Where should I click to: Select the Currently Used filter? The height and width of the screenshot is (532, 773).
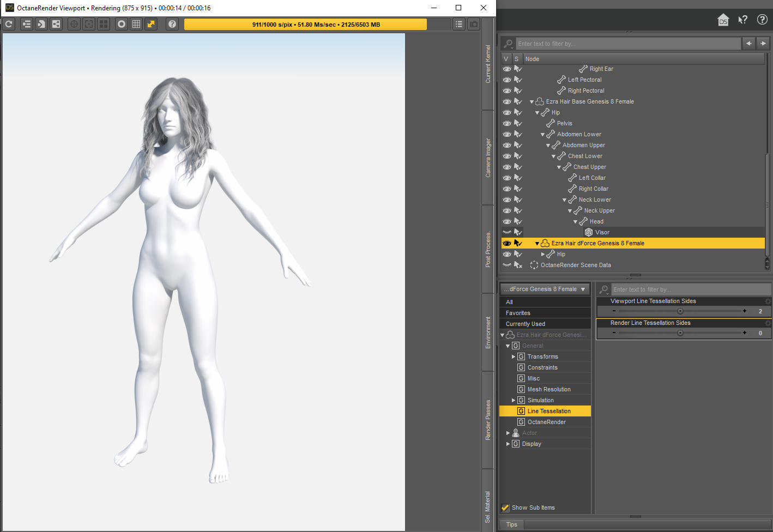tap(526, 324)
